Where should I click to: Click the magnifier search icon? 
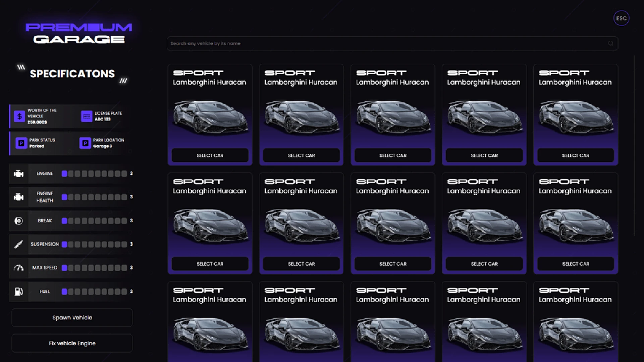point(611,43)
